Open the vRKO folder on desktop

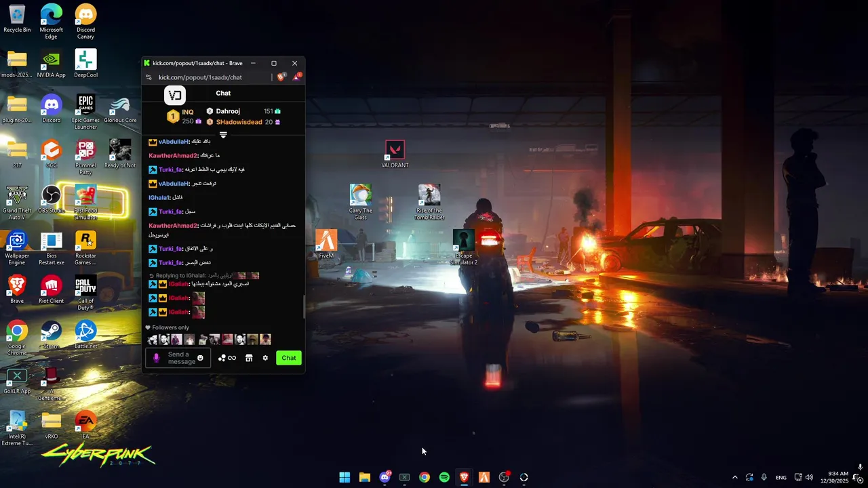pyautogui.click(x=51, y=425)
